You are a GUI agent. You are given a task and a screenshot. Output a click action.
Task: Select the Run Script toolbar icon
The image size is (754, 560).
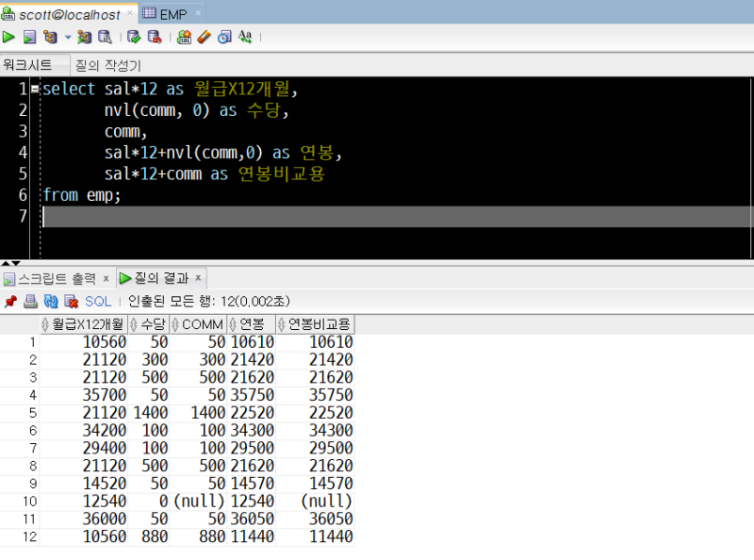click(28, 36)
